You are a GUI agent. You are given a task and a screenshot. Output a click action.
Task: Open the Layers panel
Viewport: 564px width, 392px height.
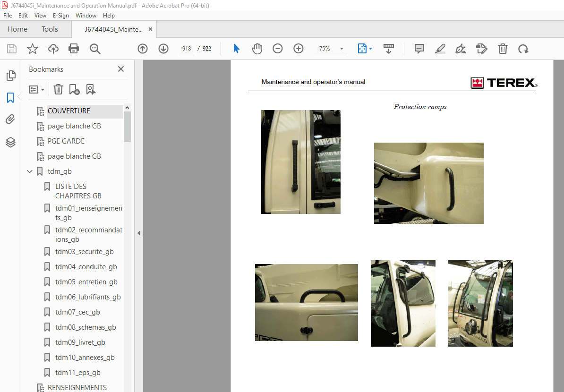click(10, 142)
